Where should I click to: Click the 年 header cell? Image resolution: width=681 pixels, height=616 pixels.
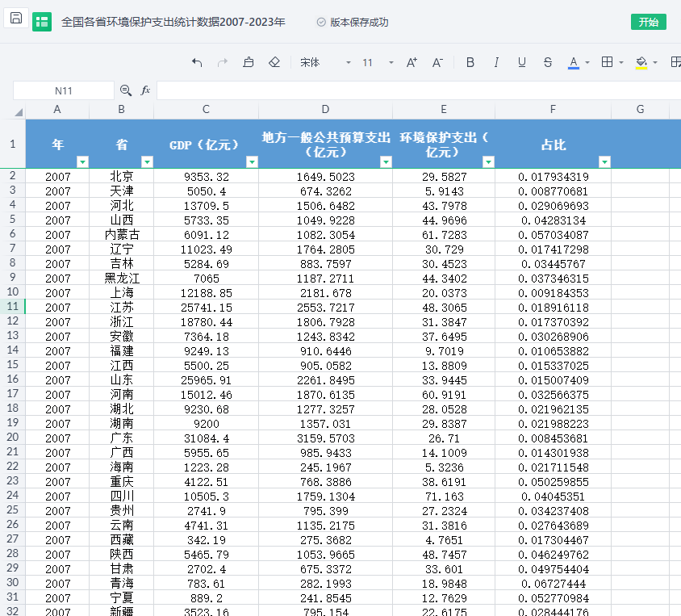click(57, 144)
